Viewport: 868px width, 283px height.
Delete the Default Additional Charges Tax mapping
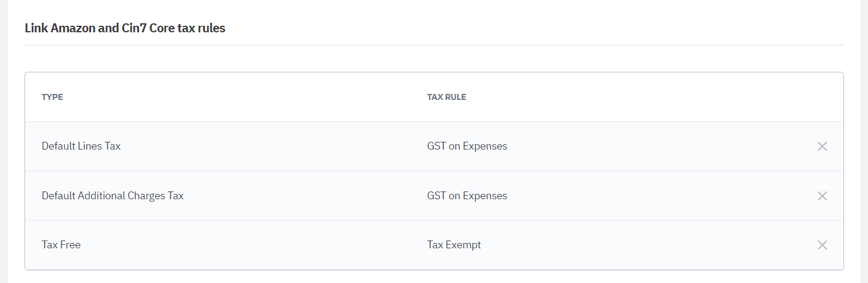coord(822,196)
